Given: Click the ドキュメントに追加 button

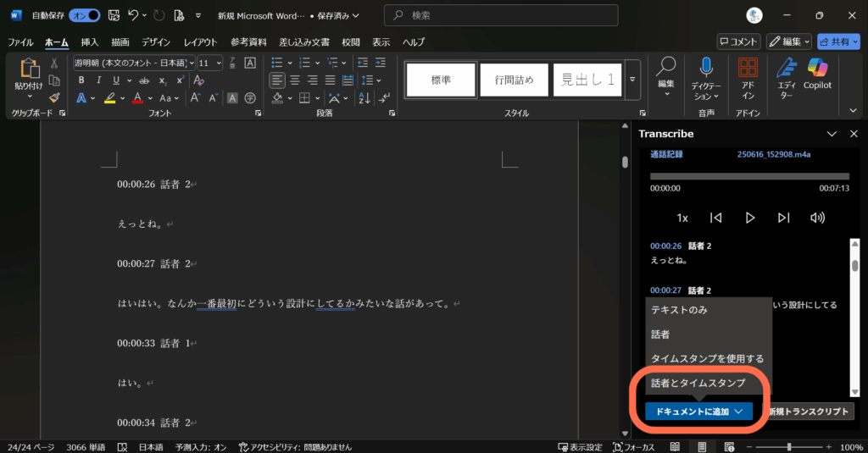Looking at the screenshot, I should [x=698, y=412].
